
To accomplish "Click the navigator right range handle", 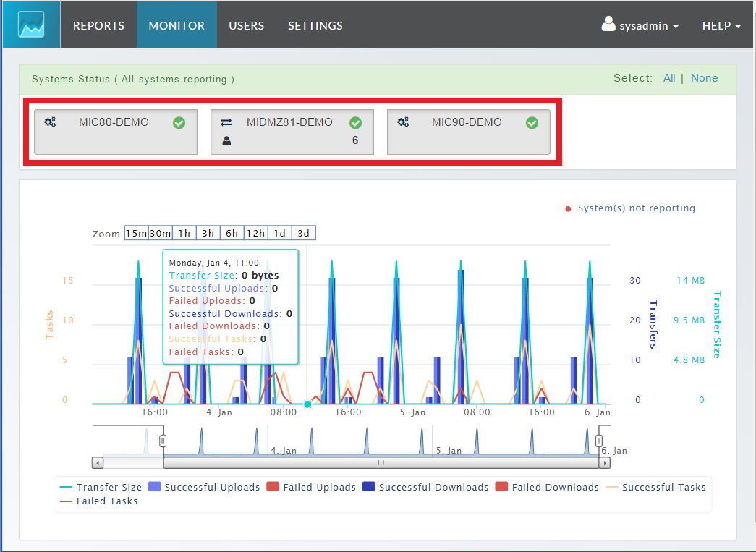I will tap(599, 440).
